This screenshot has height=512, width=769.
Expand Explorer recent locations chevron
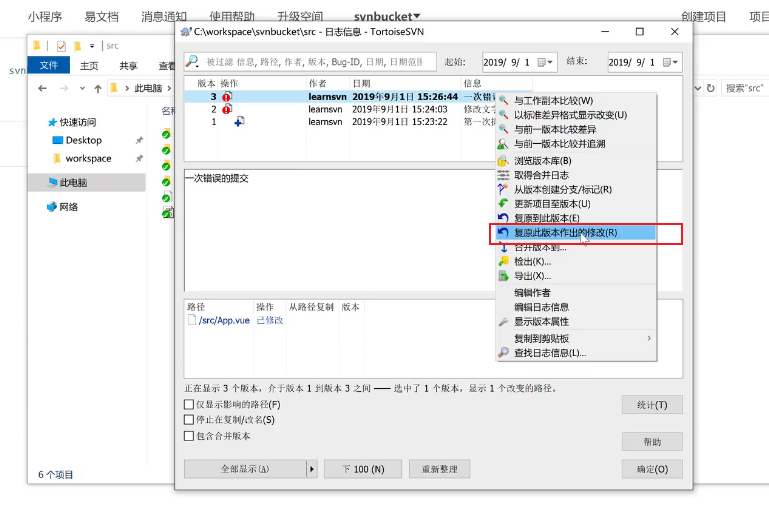tap(82, 88)
